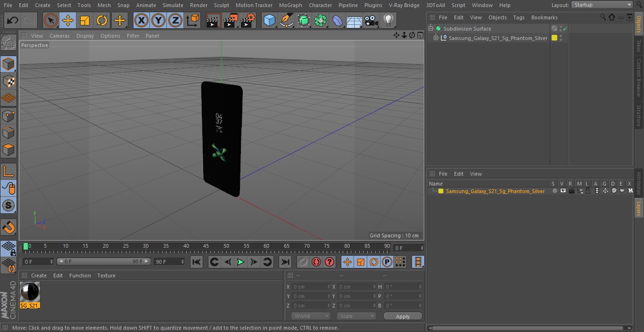
Task: Toggle layer visibility eye for Samsung layer
Action: [563, 191]
